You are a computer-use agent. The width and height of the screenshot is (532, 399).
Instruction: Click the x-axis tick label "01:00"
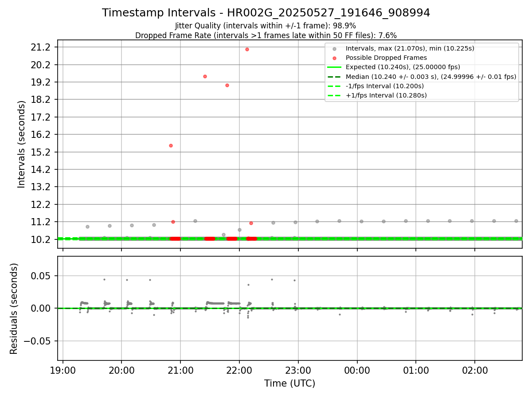416,371
